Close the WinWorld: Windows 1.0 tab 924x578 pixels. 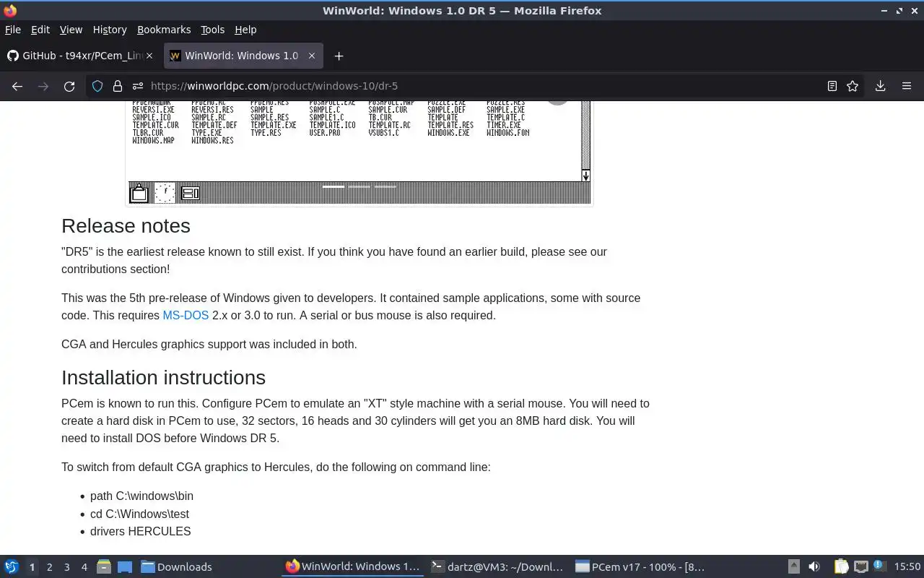(x=312, y=56)
